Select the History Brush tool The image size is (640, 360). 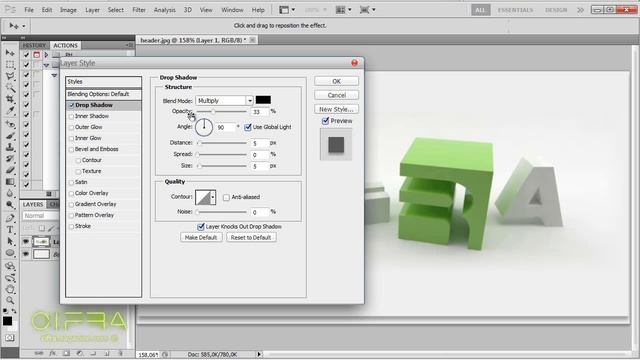click(10, 158)
